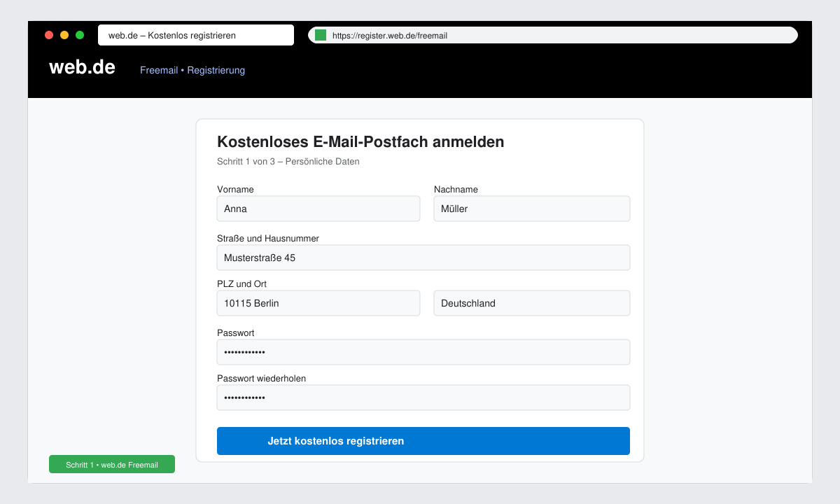Click the green Schritt 1 • web.de Freemail badge
This screenshot has width=840, height=504.
click(112, 464)
